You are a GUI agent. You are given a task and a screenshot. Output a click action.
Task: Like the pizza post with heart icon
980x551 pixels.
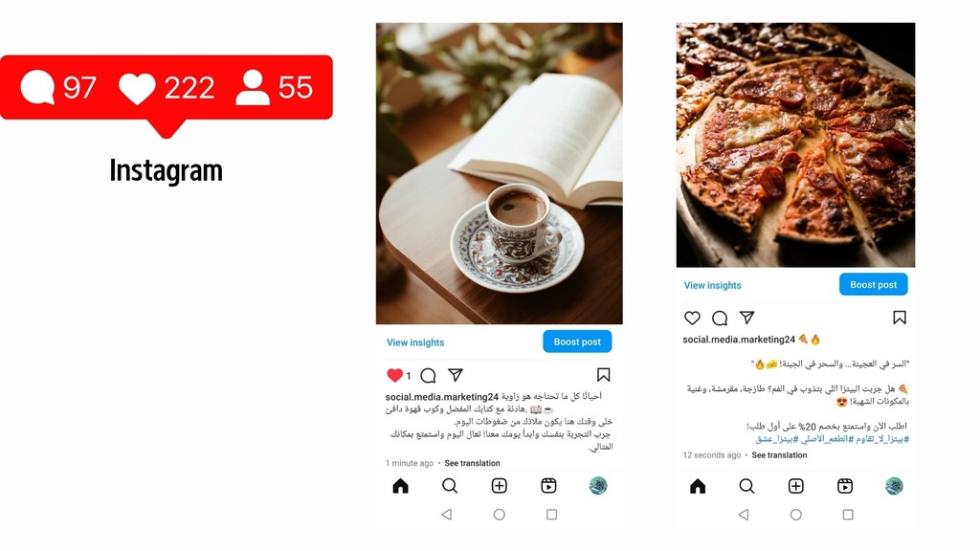click(x=692, y=318)
